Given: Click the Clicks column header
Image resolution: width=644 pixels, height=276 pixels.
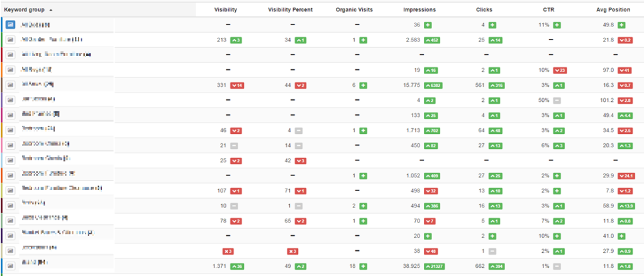Looking at the screenshot, I should (485, 10).
